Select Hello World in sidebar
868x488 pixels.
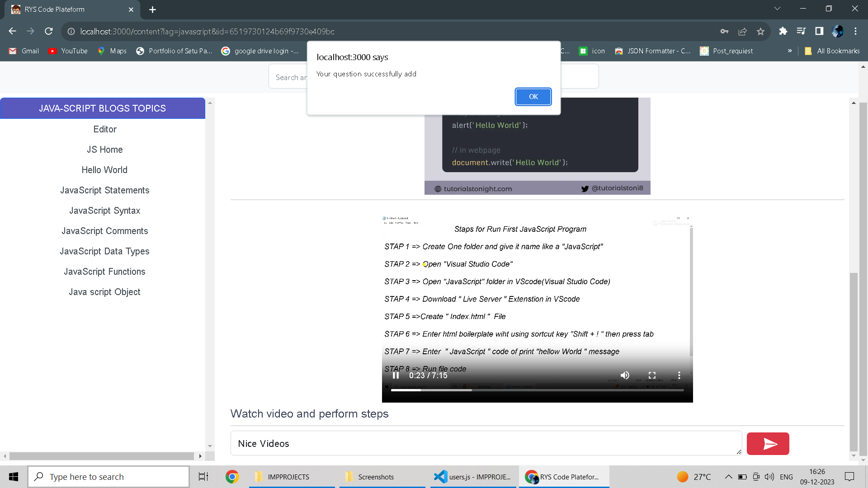tap(104, 170)
